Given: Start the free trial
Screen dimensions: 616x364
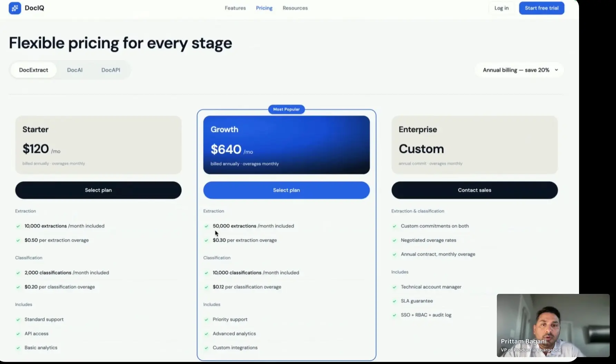Looking at the screenshot, I should (542, 8).
